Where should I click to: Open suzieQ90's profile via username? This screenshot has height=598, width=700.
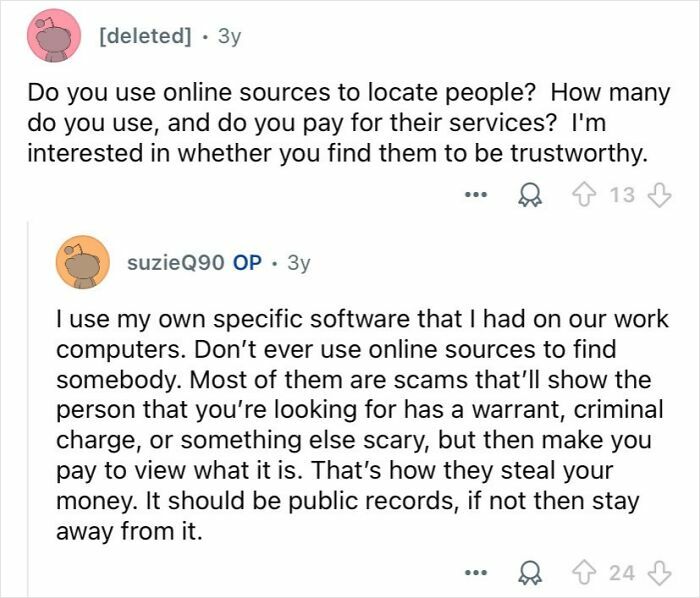point(175,262)
